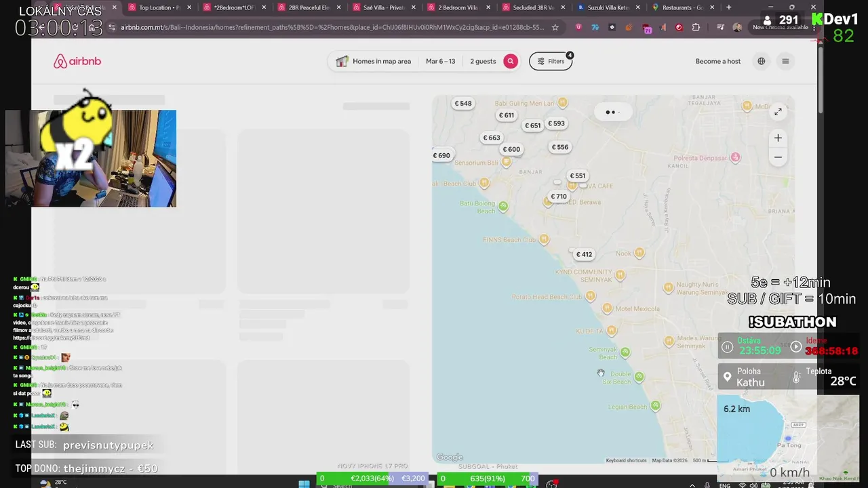Show hidden system tray icons
This screenshot has height=488, width=868.
coord(692,485)
